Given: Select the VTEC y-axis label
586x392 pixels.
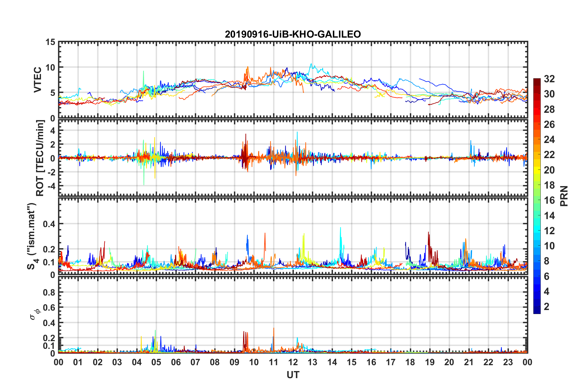Looking at the screenshot, I should (38, 80).
